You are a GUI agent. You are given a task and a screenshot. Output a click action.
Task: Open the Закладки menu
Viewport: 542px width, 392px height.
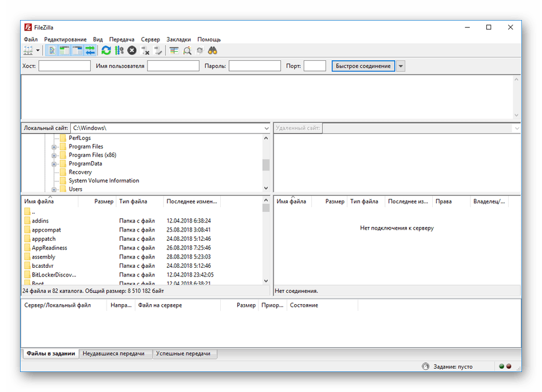point(178,40)
